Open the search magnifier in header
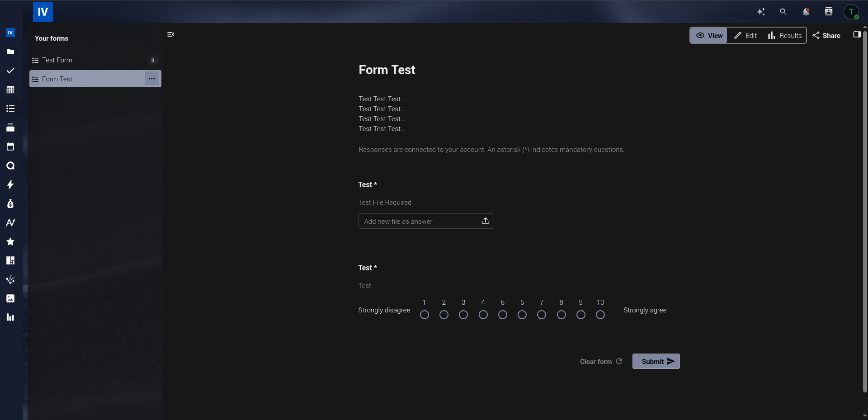 pyautogui.click(x=783, y=12)
